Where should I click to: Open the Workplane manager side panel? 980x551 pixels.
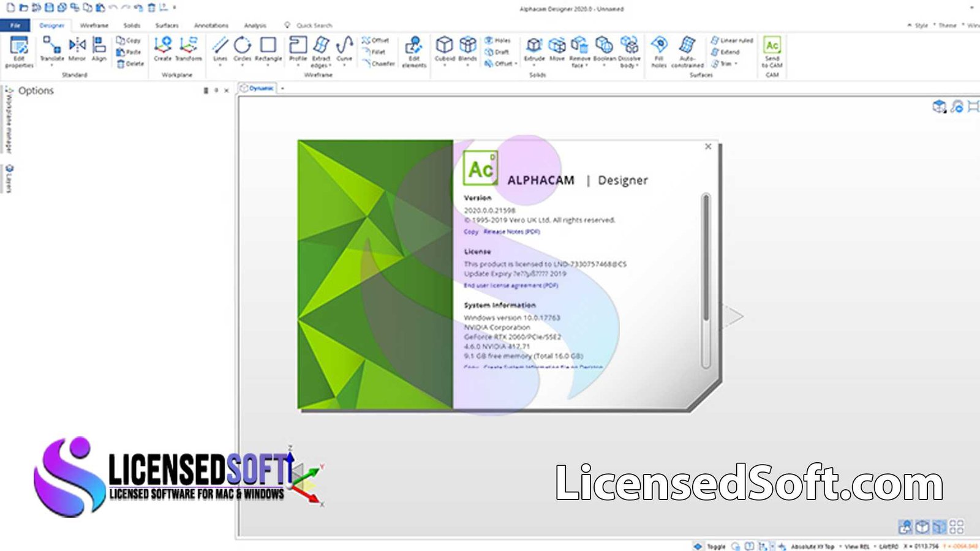9,120
